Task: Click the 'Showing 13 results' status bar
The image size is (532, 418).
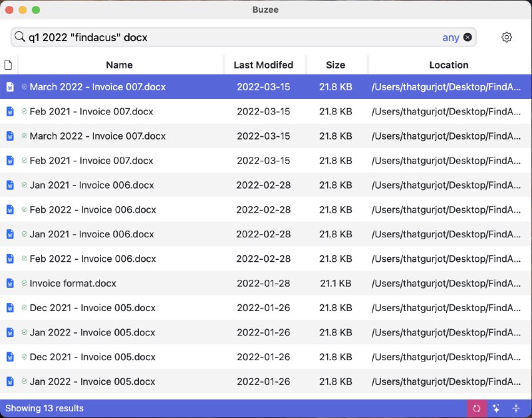Action: point(43,408)
